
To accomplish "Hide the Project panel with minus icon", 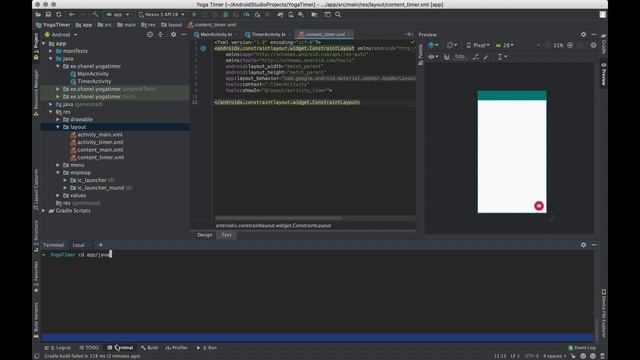I will 184,35.
